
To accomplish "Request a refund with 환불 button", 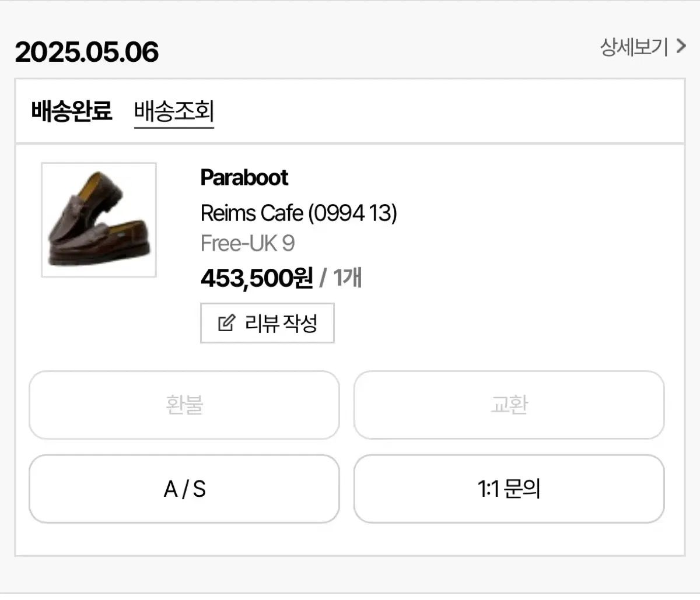I will pos(184,405).
